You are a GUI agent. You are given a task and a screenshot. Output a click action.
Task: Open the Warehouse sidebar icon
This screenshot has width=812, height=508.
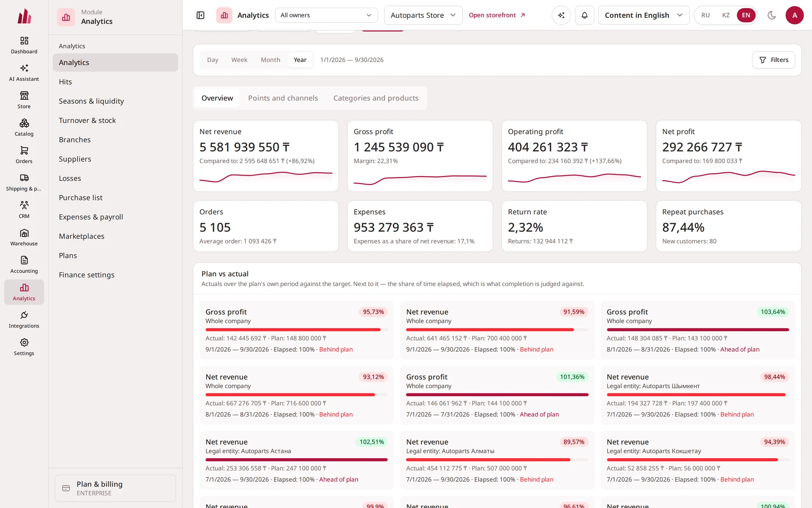point(24,237)
